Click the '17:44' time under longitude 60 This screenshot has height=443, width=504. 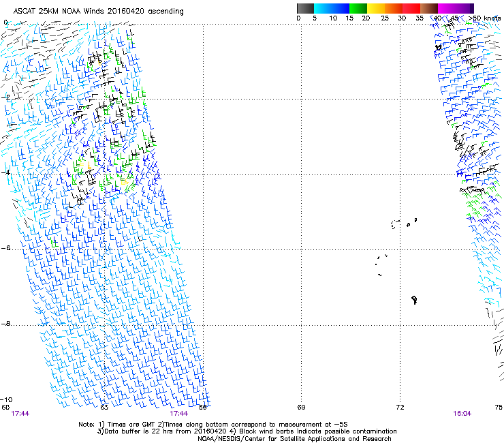pyautogui.click(x=20, y=414)
